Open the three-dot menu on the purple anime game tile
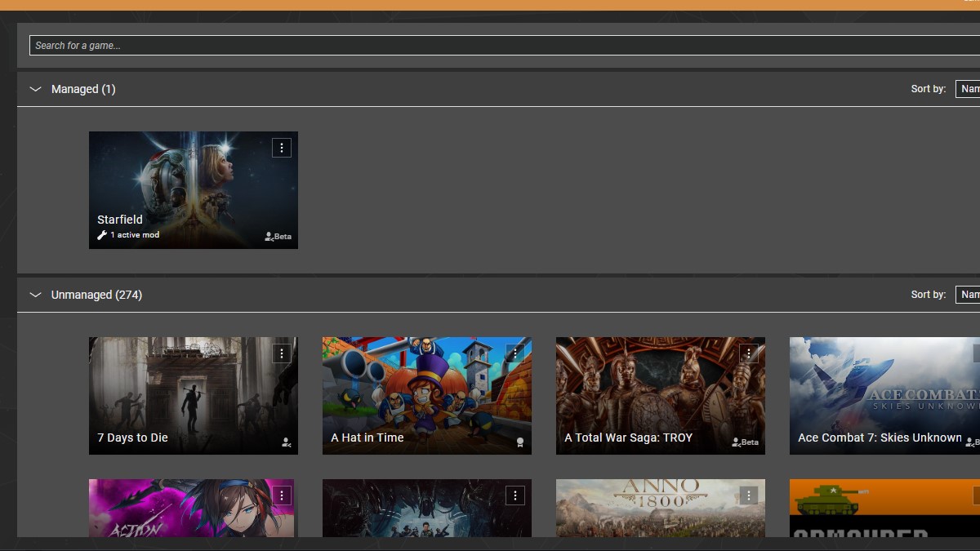This screenshot has height=551, width=980. click(x=282, y=495)
